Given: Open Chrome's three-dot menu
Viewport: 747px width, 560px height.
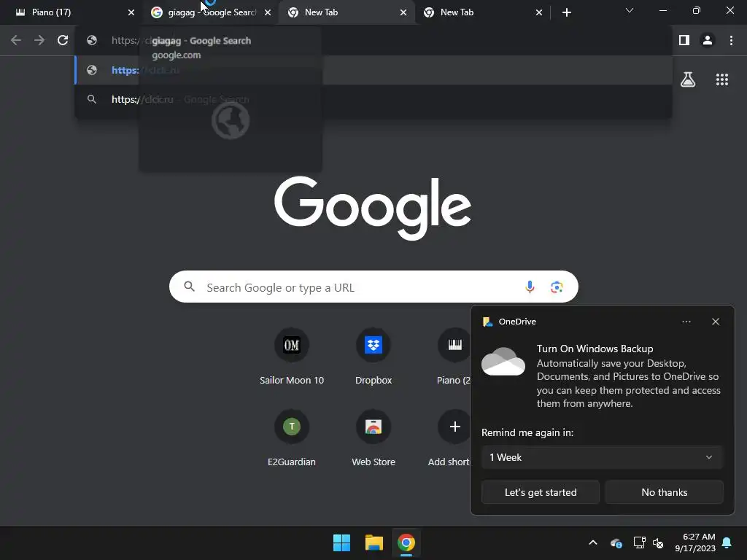Looking at the screenshot, I should tap(731, 41).
